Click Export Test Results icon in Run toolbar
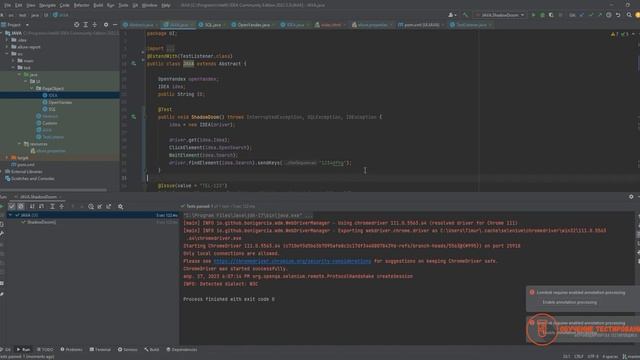Viewport: 640px width, 360px height. coord(109,207)
